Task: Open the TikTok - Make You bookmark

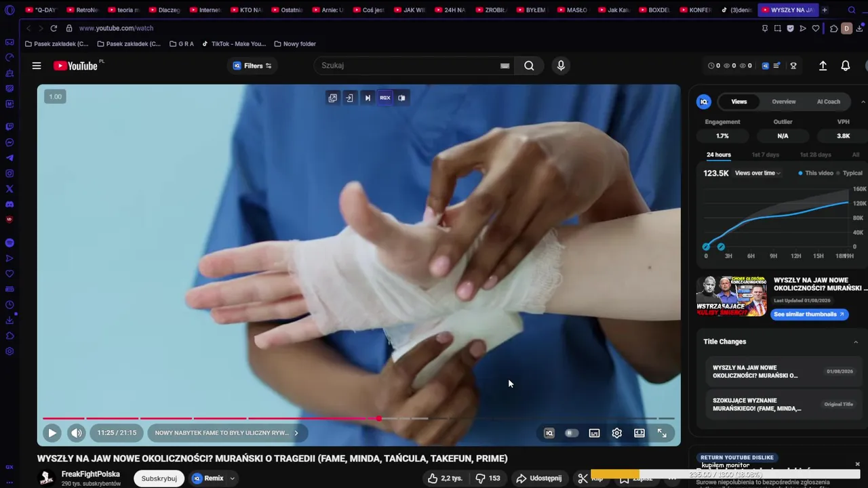Action: [x=234, y=44]
